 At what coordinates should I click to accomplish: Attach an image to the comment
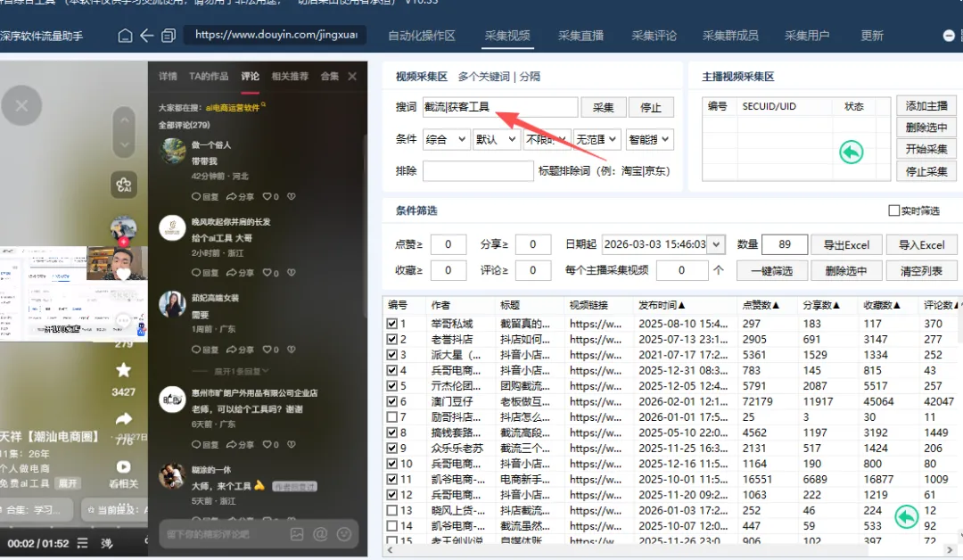(297, 534)
